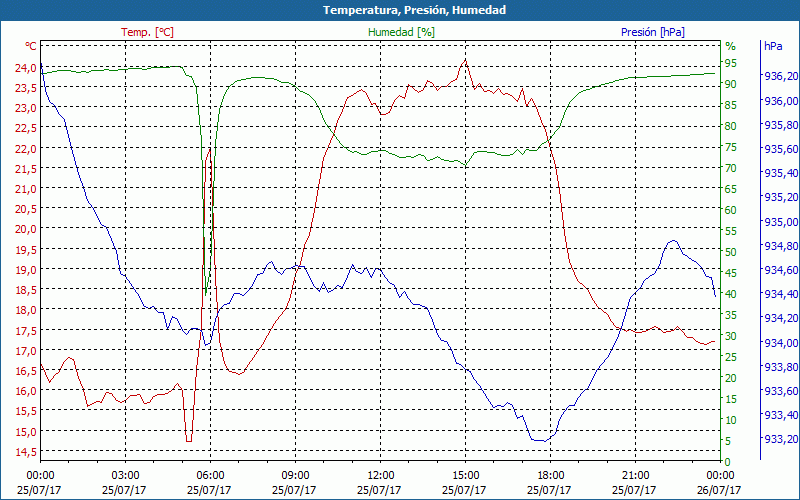
Task: Click the '0' humidity tick label
Action: tap(728, 462)
